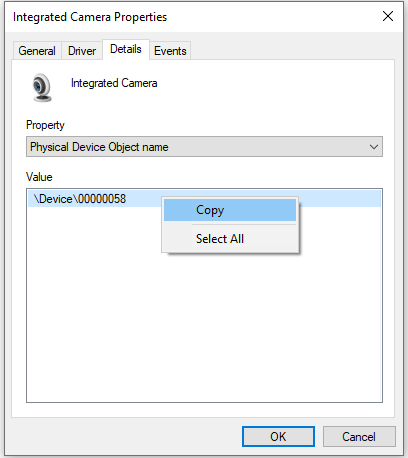This screenshot has height=458, width=408.
Task: Click the Integrated Camera device name text
Action: click(x=114, y=83)
